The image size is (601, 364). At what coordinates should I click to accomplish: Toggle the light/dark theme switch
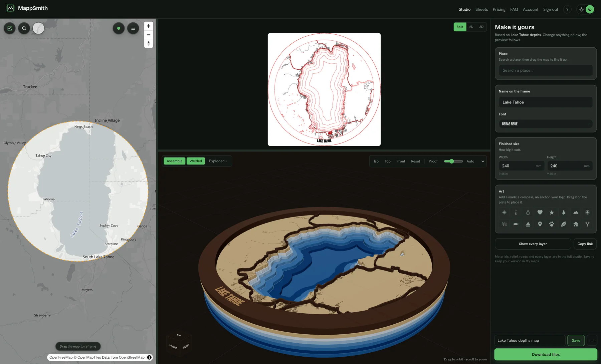point(586,9)
